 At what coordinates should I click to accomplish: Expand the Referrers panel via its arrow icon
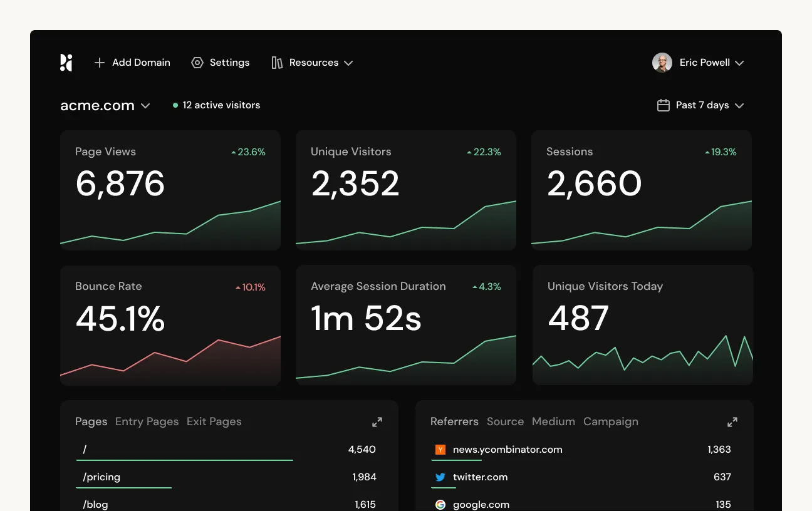[x=732, y=421]
